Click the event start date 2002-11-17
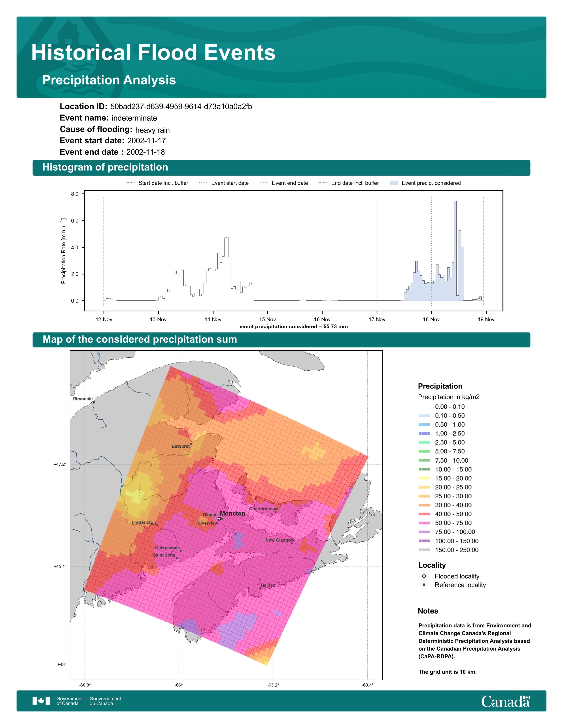Screen dimensions: 563x728 [x=146, y=141]
